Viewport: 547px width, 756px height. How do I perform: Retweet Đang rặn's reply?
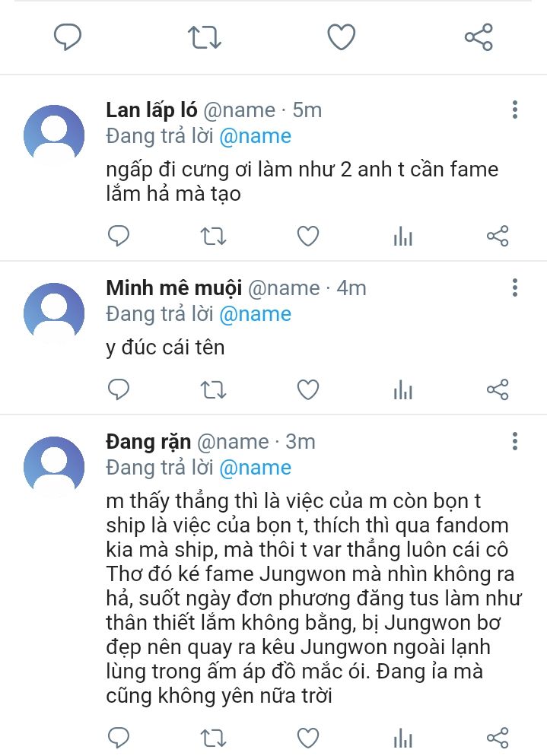point(213,737)
